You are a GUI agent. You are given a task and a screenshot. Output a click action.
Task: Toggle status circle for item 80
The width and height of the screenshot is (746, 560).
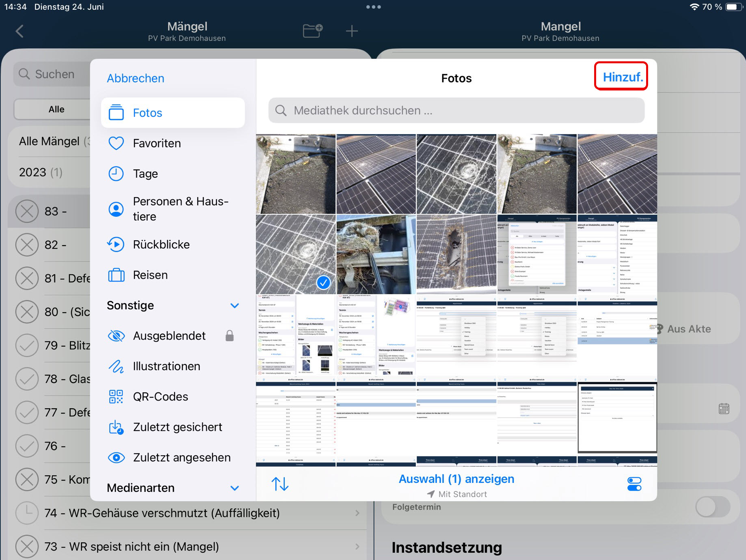click(x=27, y=312)
